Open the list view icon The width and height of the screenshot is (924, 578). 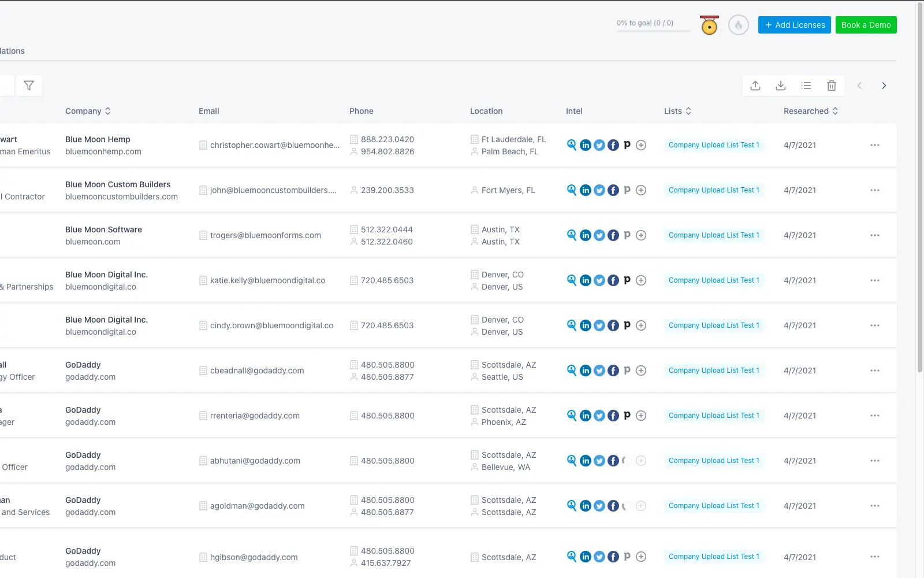806,86
